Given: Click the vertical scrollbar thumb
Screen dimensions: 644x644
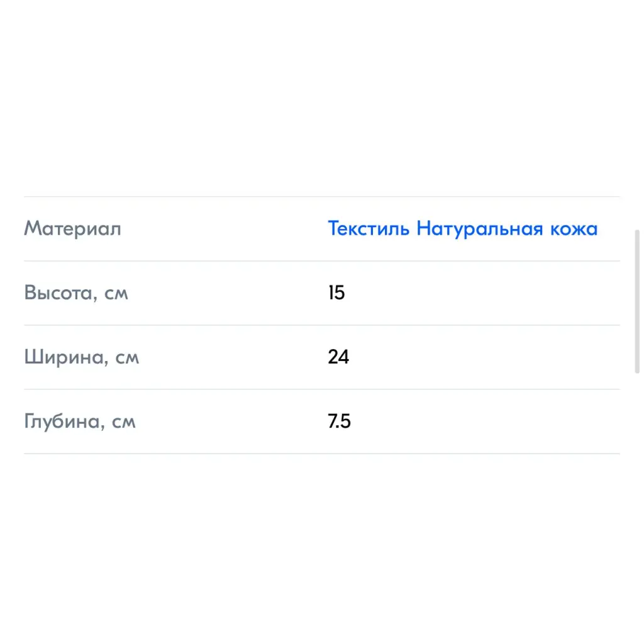Looking at the screenshot, I should pyautogui.click(x=637, y=301).
